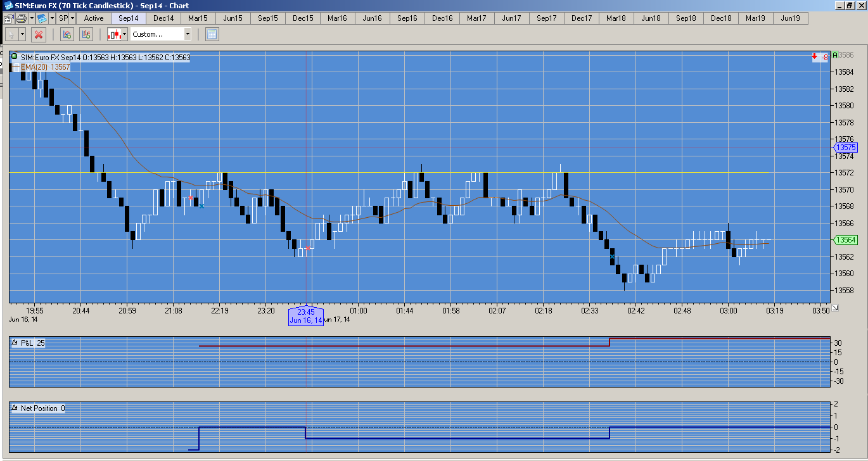Click the add study icon

(x=66, y=34)
